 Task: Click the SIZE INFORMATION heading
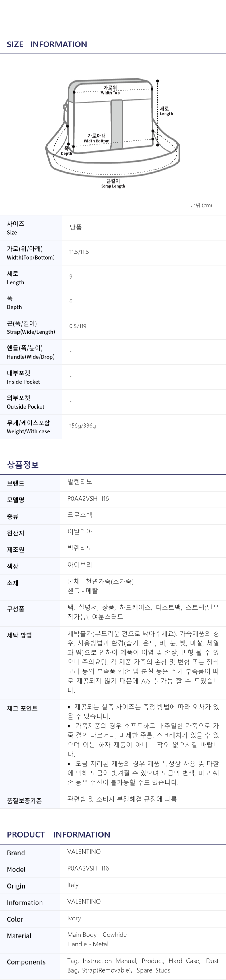pyautogui.click(x=47, y=44)
